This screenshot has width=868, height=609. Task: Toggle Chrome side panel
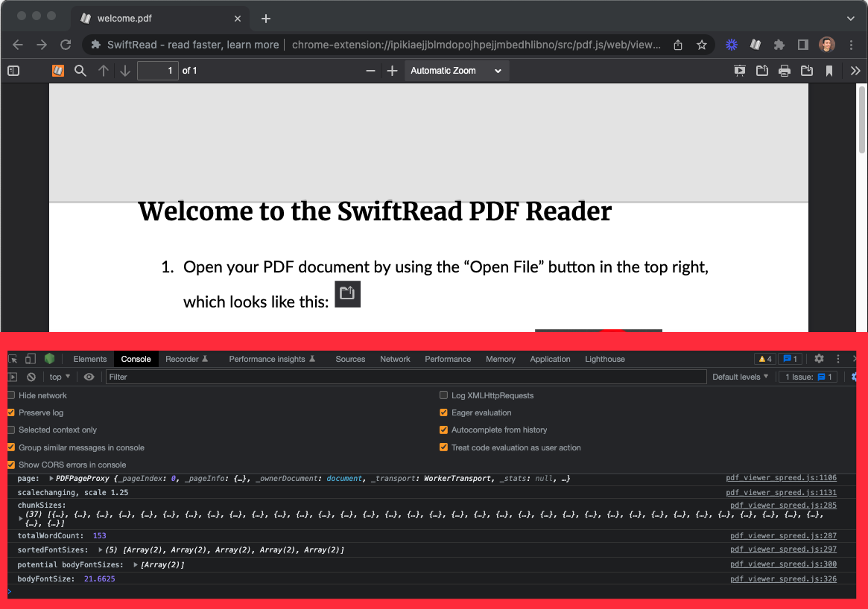point(802,45)
